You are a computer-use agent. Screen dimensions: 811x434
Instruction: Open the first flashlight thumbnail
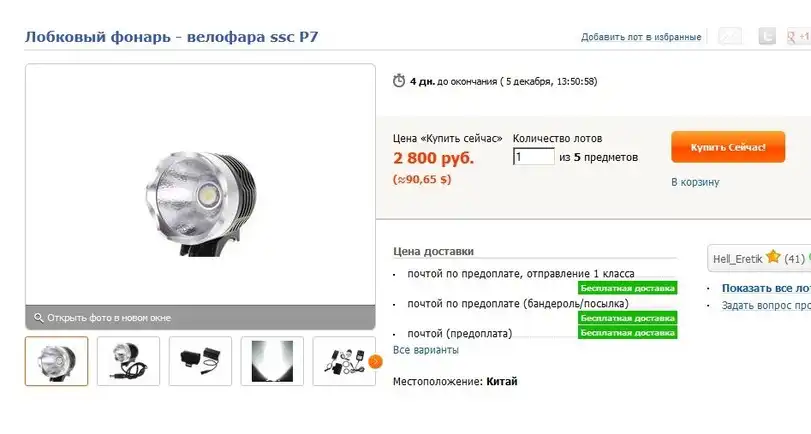[56, 361]
